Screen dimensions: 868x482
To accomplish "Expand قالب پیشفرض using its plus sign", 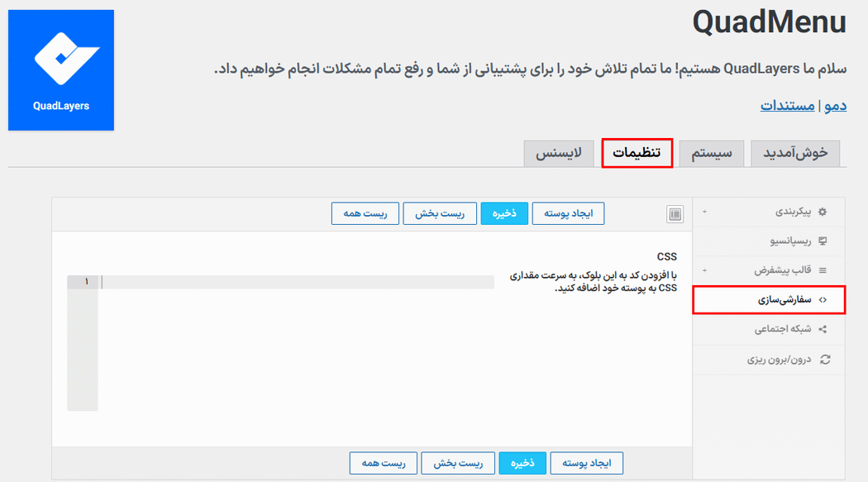I will (703, 270).
